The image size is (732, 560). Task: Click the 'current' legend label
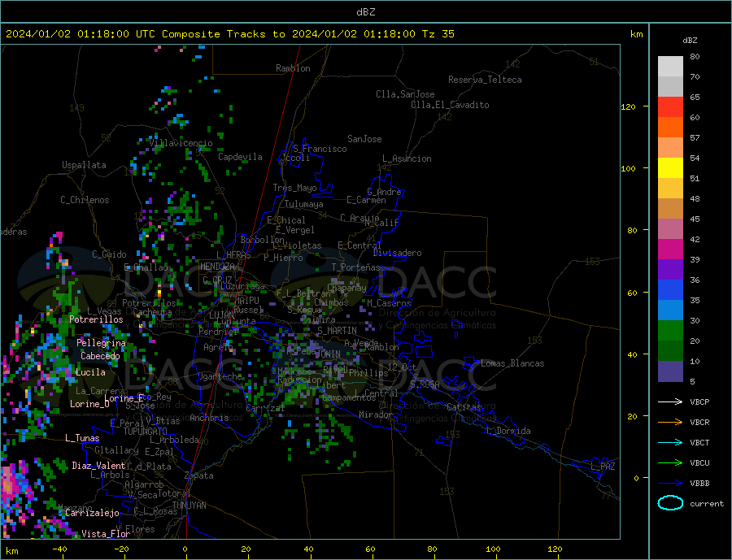pos(707,504)
